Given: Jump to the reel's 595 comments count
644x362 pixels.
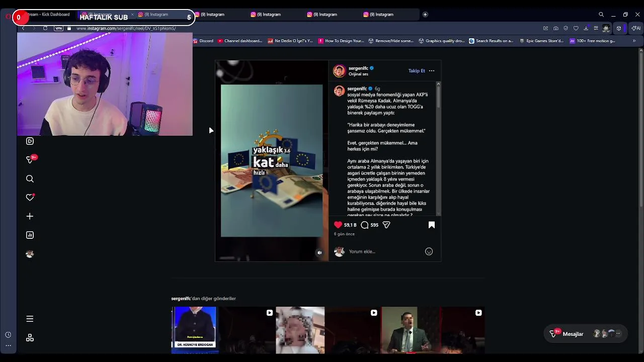Looking at the screenshot, I should tap(374, 225).
